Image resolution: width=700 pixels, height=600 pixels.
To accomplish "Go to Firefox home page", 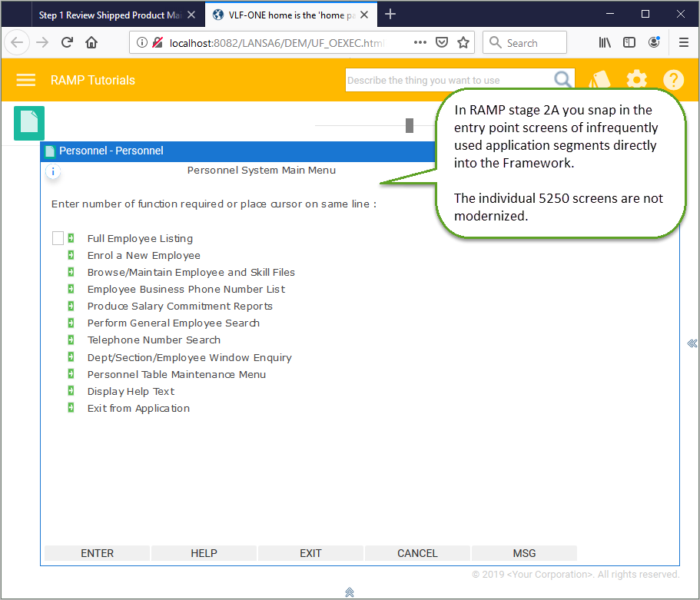I will pyautogui.click(x=91, y=42).
